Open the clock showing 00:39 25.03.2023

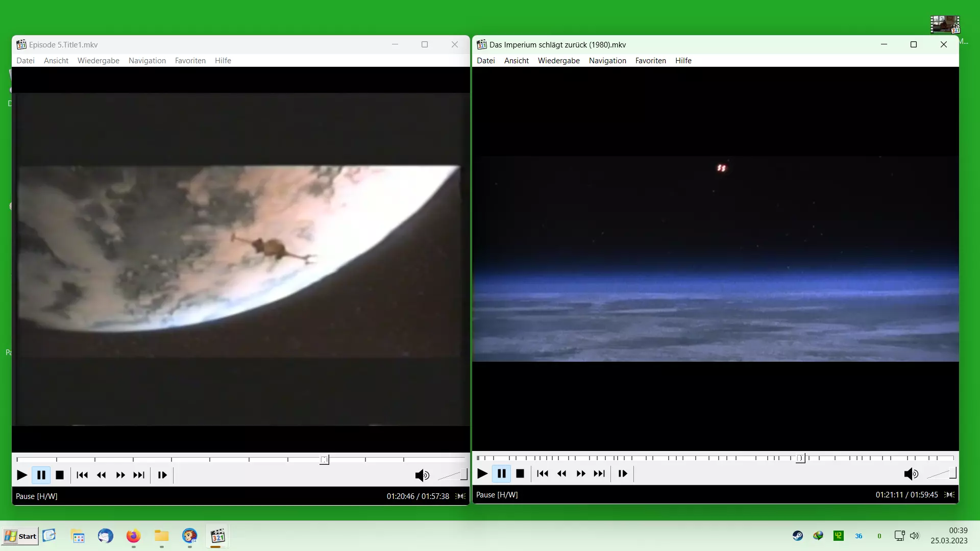pyautogui.click(x=949, y=536)
